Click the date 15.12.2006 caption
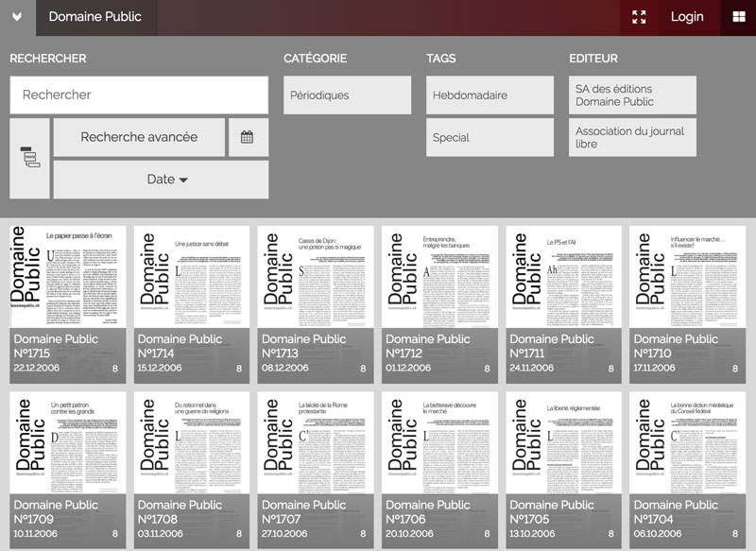The image size is (756, 551). click(x=160, y=368)
